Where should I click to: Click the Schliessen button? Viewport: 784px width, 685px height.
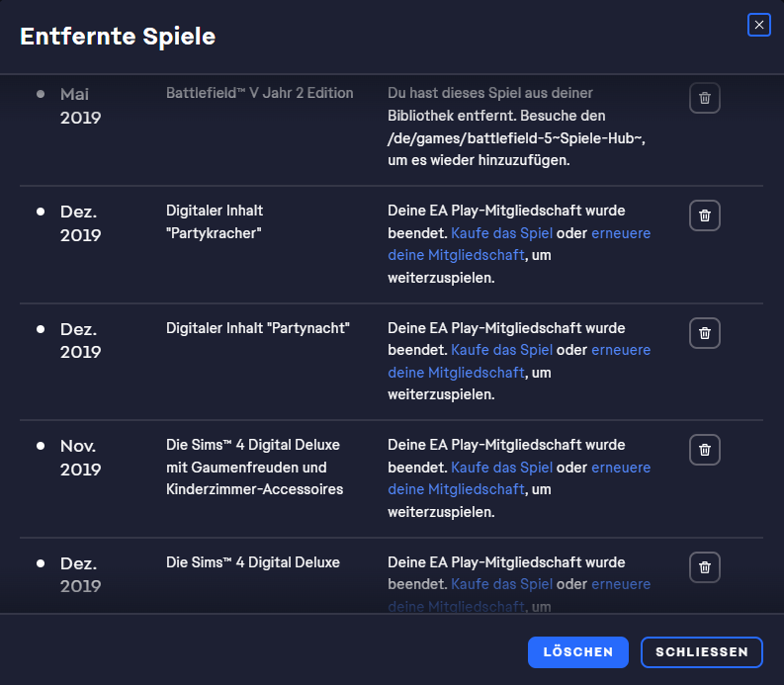[x=701, y=652]
